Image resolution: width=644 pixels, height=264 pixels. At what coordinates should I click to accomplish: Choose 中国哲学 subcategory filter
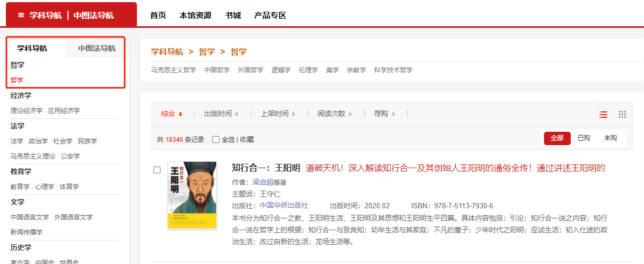tap(217, 70)
